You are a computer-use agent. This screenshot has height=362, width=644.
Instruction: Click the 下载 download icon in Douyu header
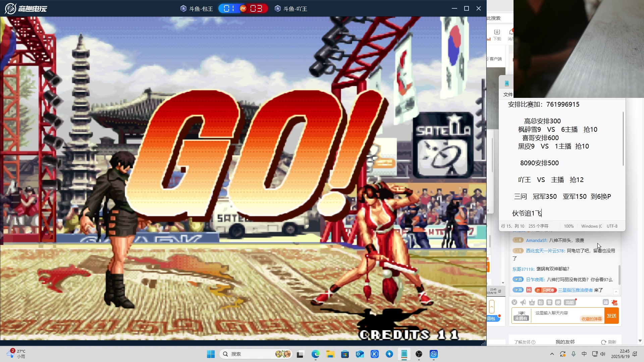497,35
